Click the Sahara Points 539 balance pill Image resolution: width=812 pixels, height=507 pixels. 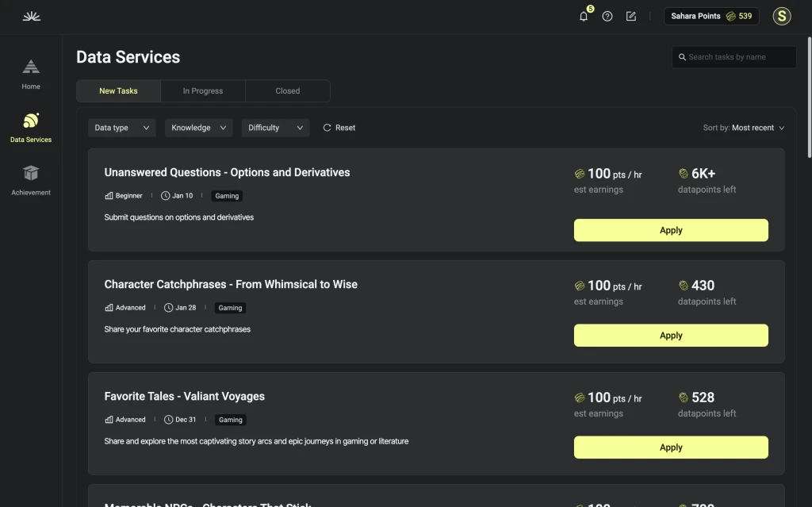711,16
